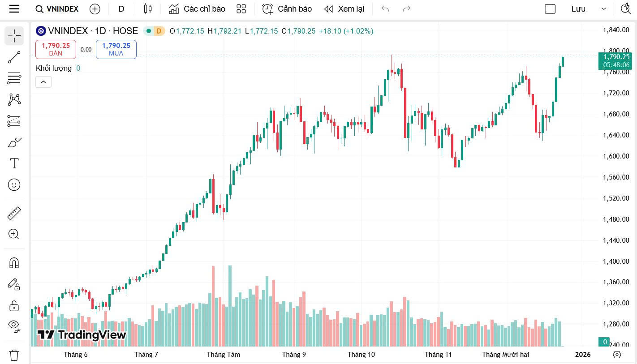The width and height of the screenshot is (637, 364).
Task: Activate the magnet snap mode
Action: pyautogui.click(x=14, y=263)
